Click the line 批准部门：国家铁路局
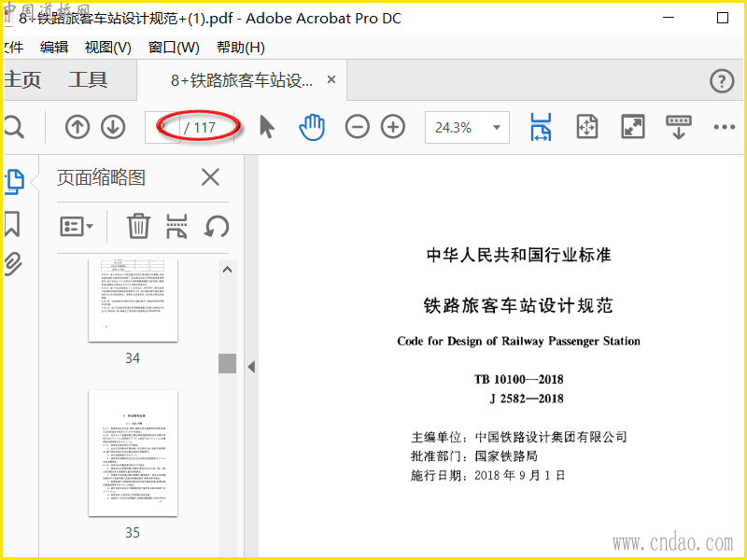 (474, 456)
